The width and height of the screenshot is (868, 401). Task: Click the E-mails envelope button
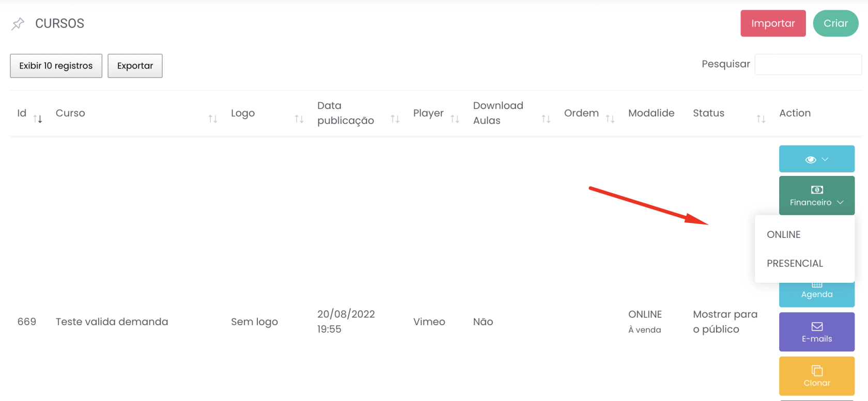click(816, 332)
